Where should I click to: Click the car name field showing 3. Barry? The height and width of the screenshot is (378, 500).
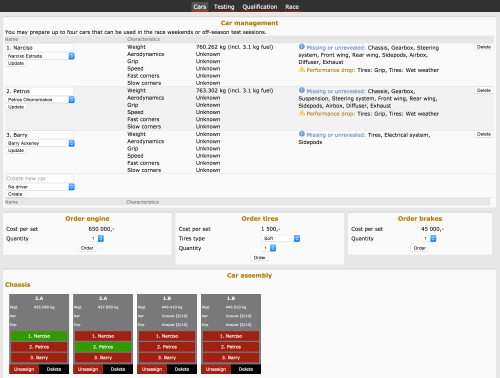pos(39,135)
